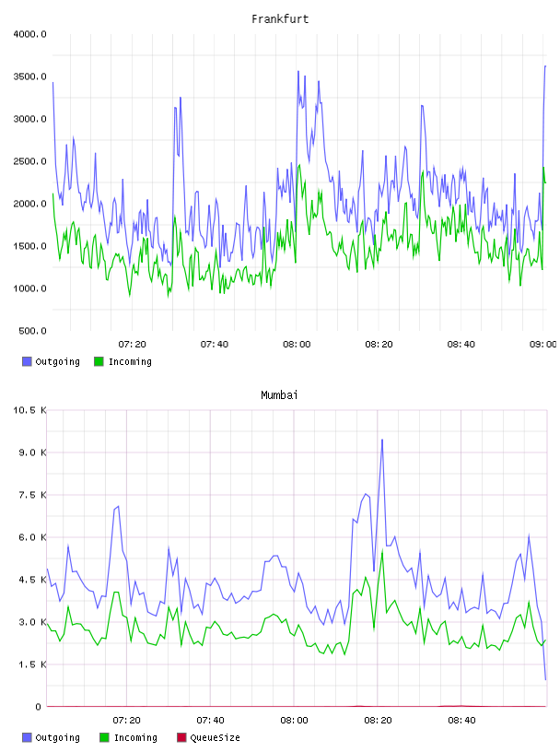Click the red QueueSize swatch in the Mumbai legend
This screenshot has width=560, height=752.
click(x=181, y=737)
